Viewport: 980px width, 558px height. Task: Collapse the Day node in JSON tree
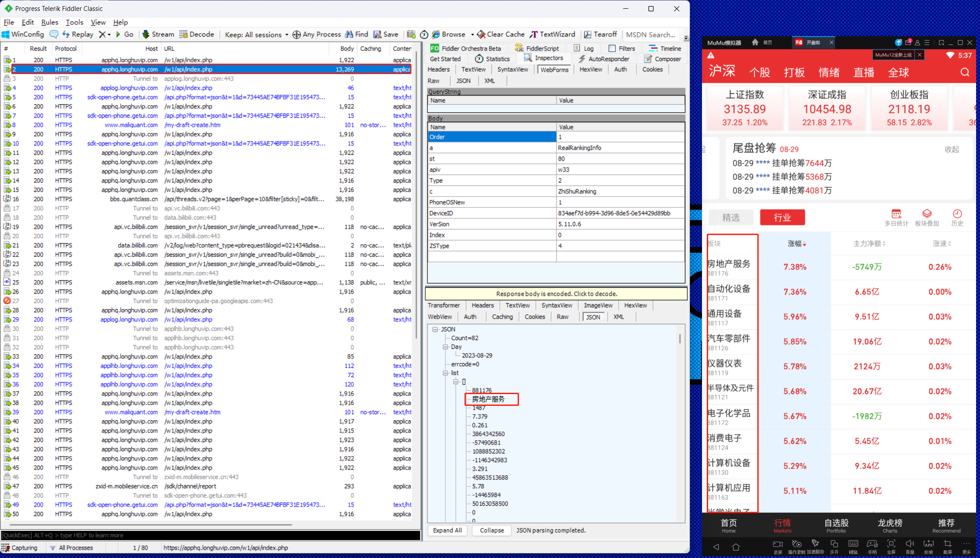point(445,347)
